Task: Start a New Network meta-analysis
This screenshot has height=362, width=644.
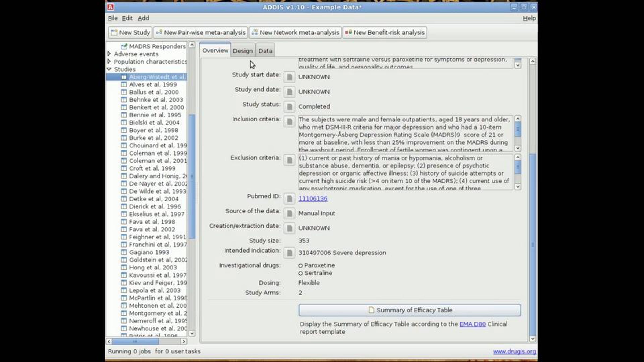Action: pos(295,32)
